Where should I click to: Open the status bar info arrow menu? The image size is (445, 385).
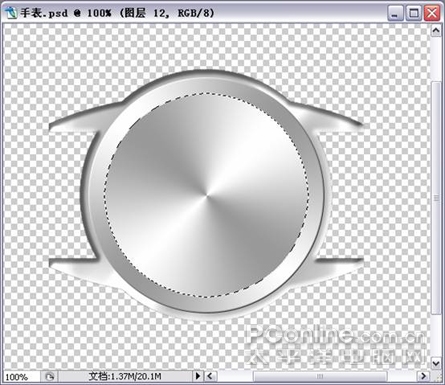(198, 376)
